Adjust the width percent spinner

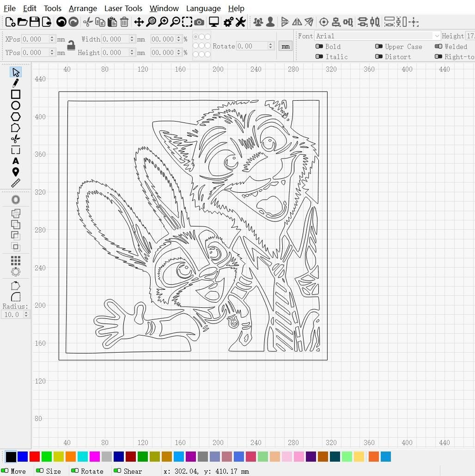point(178,39)
